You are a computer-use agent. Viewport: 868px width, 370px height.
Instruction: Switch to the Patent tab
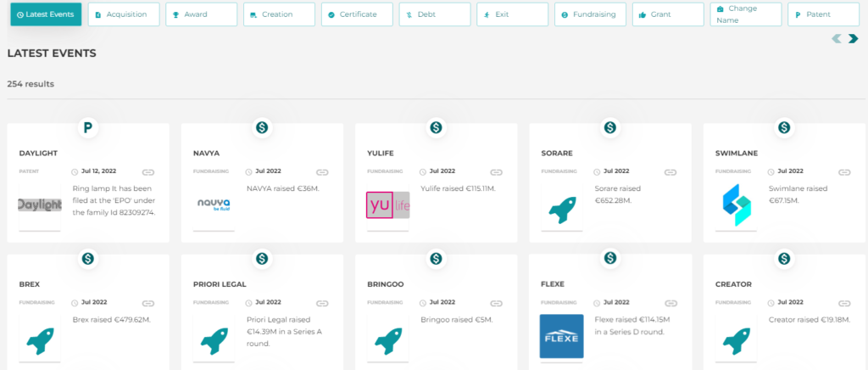[x=824, y=14]
